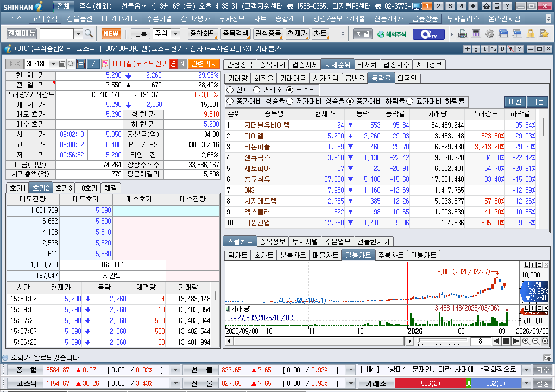Open the calculator icon in toolbar
This screenshot has height=392, width=555.
(476, 34)
